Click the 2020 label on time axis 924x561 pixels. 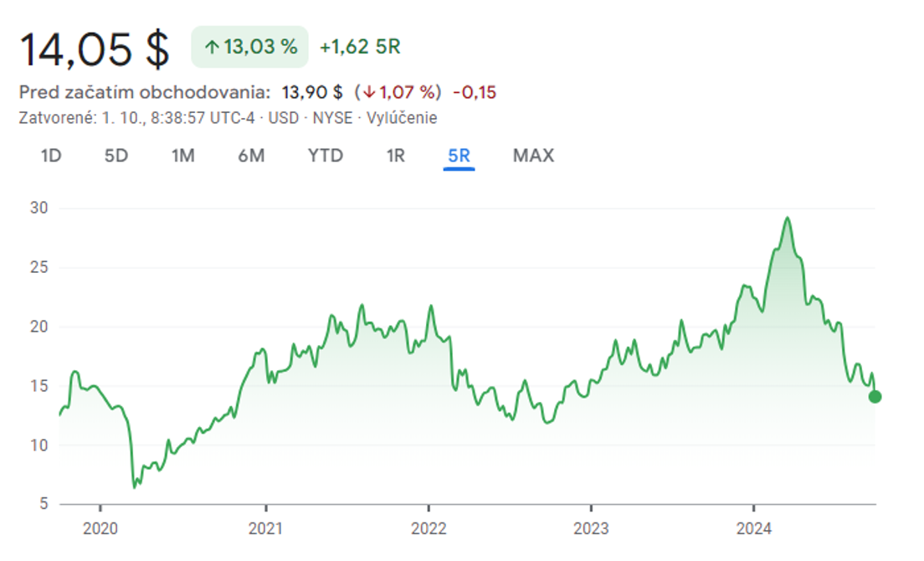100,528
